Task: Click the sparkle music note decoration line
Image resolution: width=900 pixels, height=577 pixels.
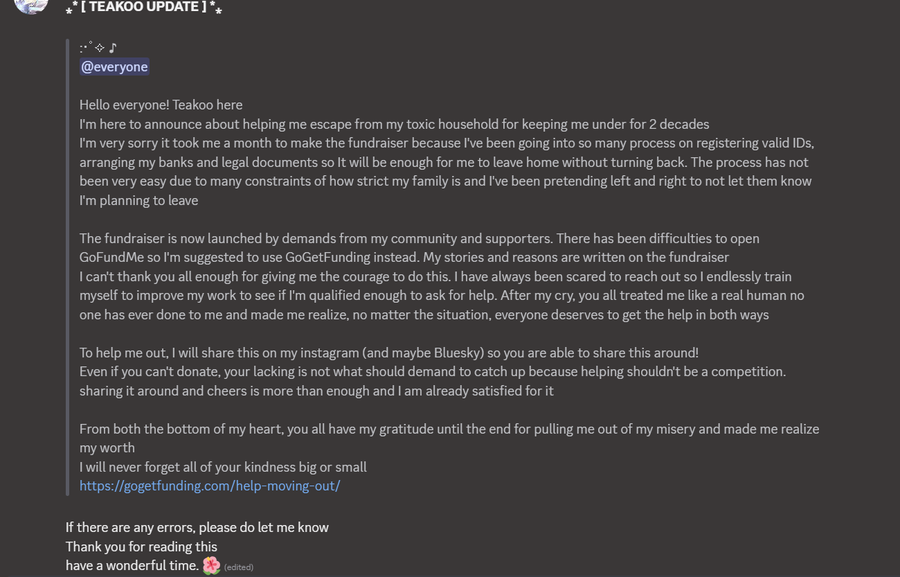Action: coord(98,48)
